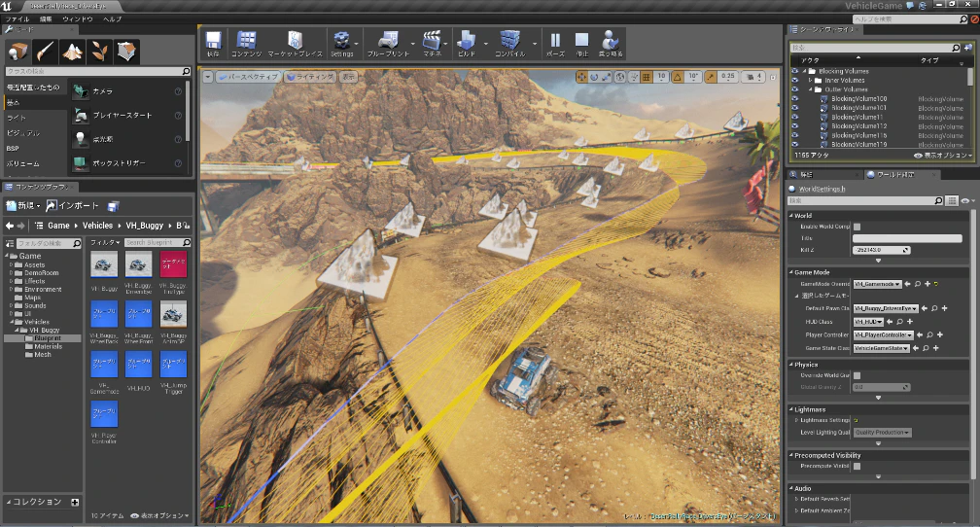Select Materials folder in folder tree
This screenshot has width=980, height=527.
[49, 346]
